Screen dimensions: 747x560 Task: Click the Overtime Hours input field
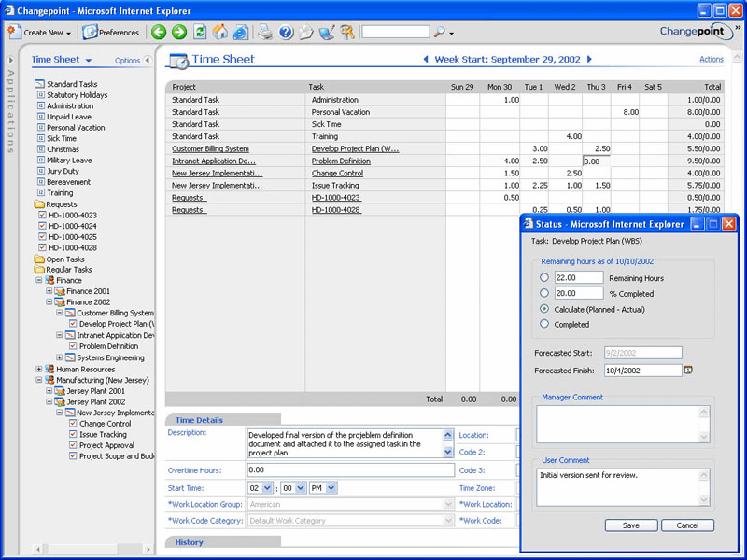point(351,470)
